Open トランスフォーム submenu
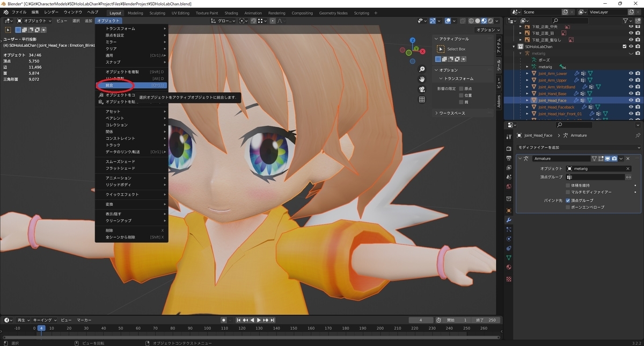This screenshot has height=346, width=644. coord(131,28)
